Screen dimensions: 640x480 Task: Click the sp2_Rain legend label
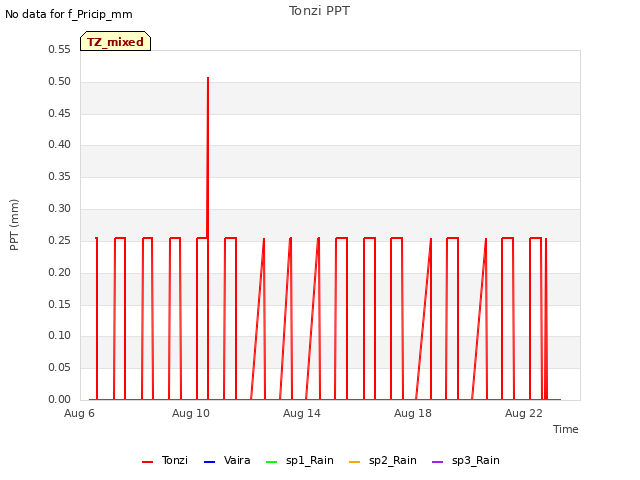pyautogui.click(x=393, y=460)
